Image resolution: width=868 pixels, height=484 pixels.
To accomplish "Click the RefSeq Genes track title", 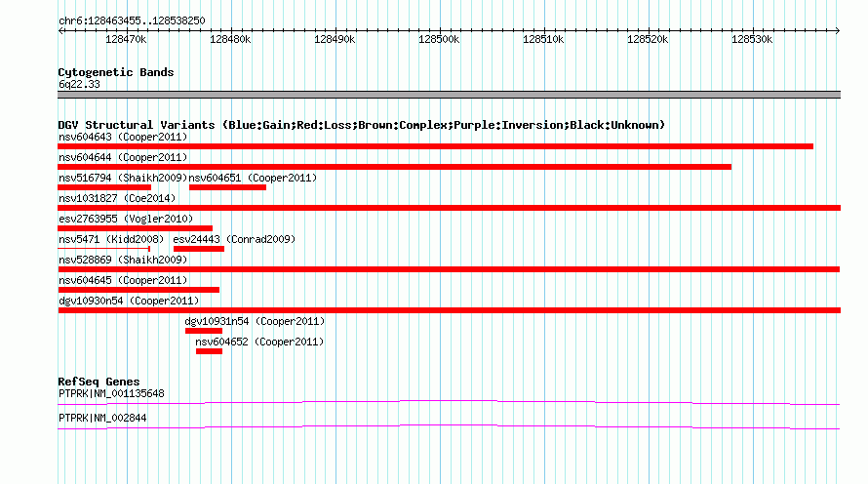I will (x=99, y=382).
